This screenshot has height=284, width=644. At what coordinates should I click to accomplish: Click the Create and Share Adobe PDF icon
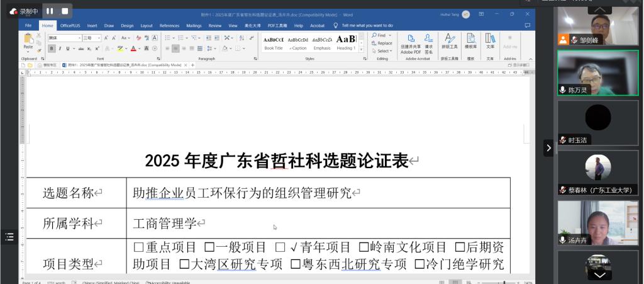coord(411,39)
